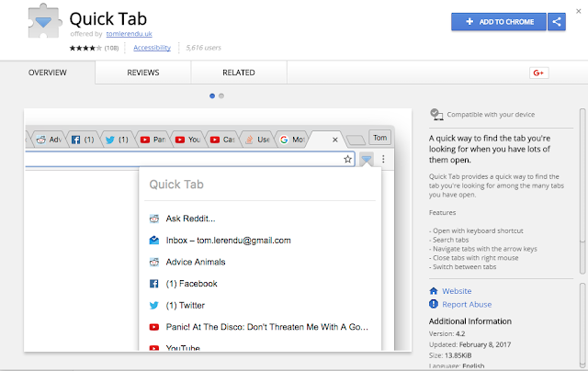Click the Stack Overflow 'Use' tab in screenshot
The width and height of the screenshot is (588, 371).
pos(257,140)
